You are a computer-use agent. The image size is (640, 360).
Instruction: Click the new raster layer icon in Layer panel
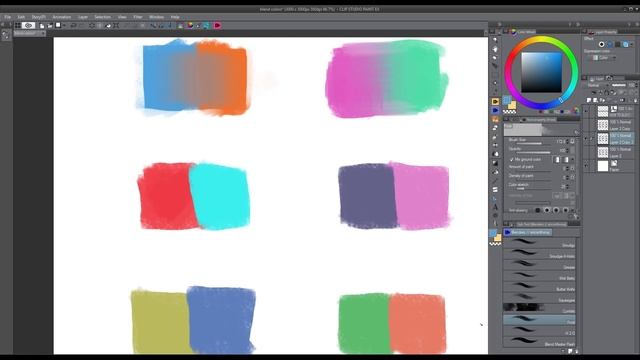(589, 100)
